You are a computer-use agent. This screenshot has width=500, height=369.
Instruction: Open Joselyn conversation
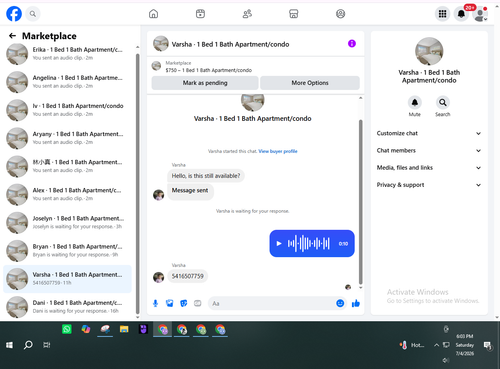point(68,222)
